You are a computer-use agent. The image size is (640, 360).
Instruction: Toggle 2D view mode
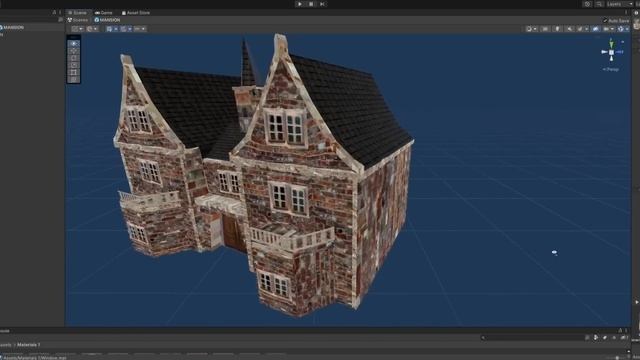[545, 29]
